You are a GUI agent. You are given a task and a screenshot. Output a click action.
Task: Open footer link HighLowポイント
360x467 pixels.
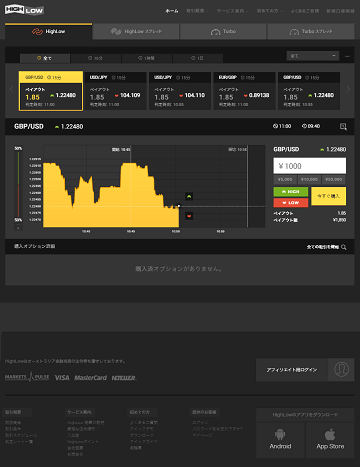click(83, 441)
